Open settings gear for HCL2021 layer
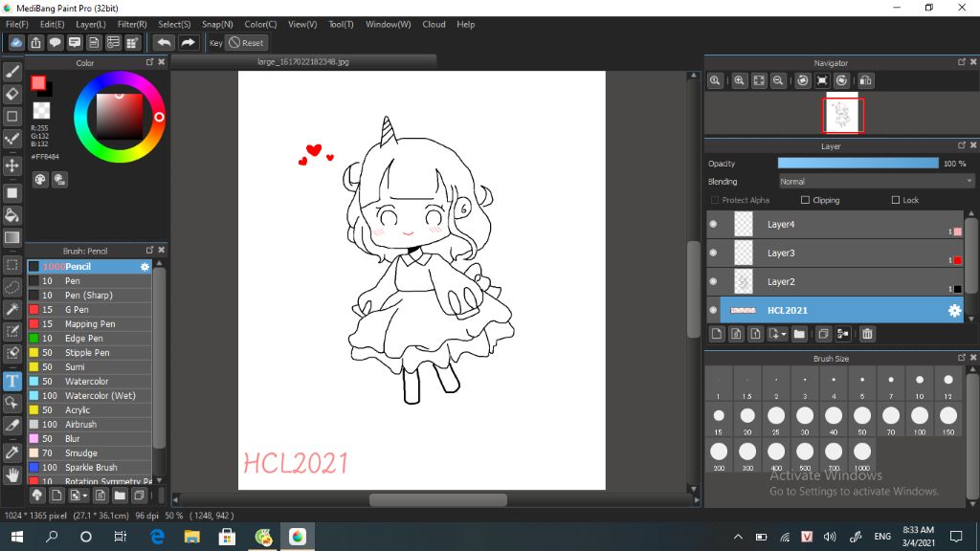The height and width of the screenshot is (551, 980). (954, 311)
